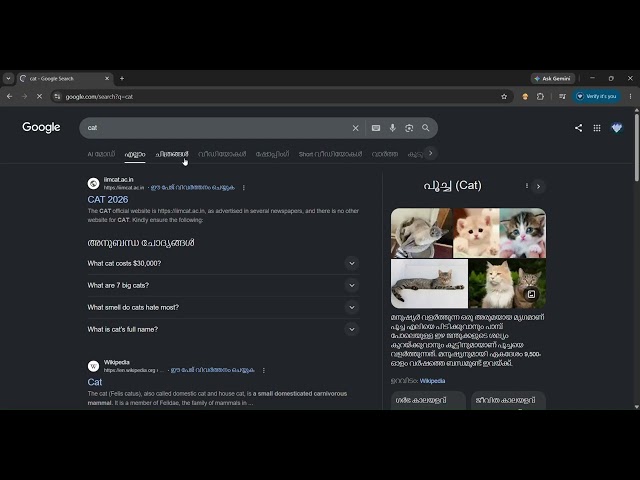
Task: Start voice search with microphone icon
Action: click(x=393, y=128)
